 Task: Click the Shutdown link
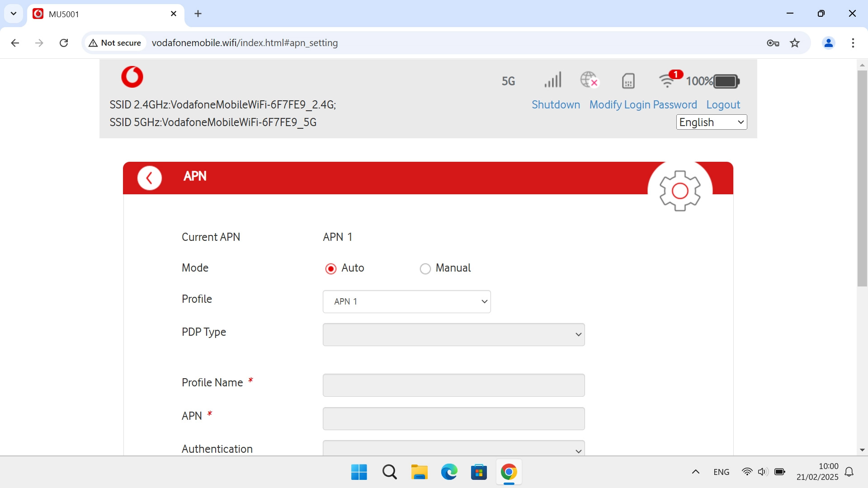click(556, 105)
